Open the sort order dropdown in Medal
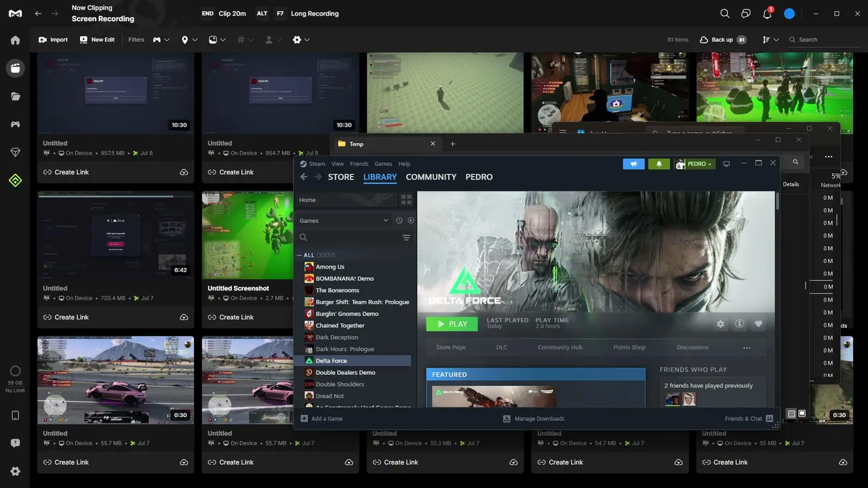This screenshot has width=868, height=488. 770,40
